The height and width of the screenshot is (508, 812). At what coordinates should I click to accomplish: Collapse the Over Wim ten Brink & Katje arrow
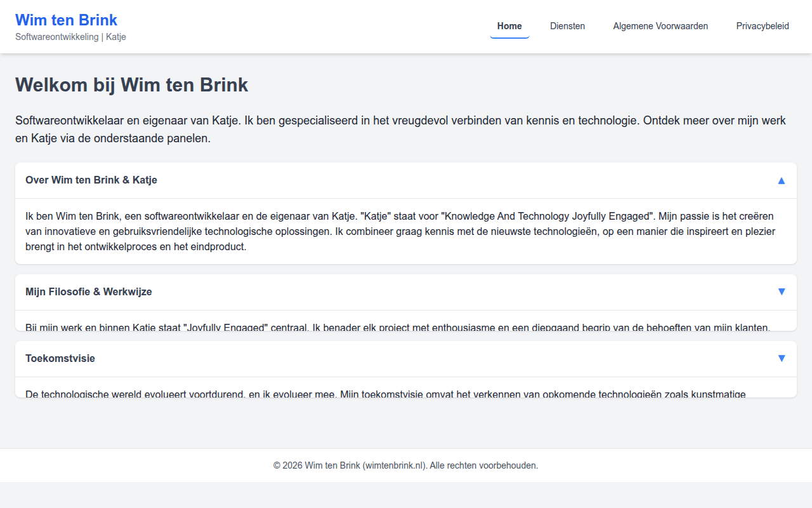pyautogui.click(x=782, y=180)
